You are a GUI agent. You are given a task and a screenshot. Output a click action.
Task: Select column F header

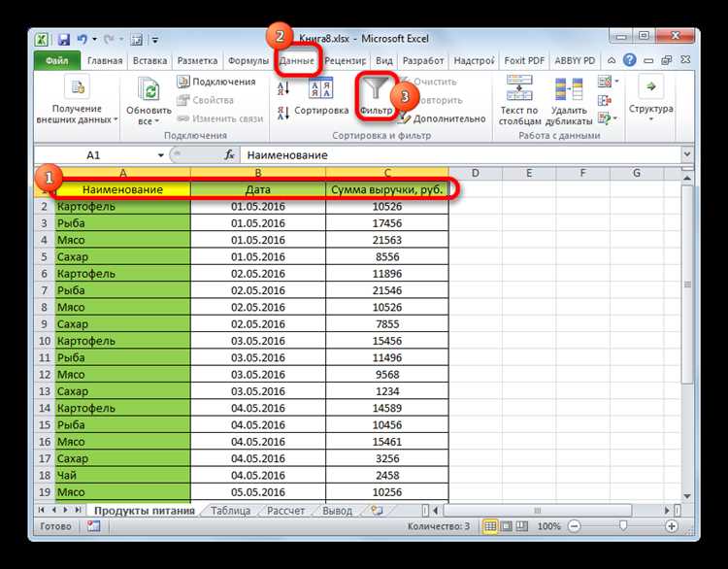[x=582, y=173]
